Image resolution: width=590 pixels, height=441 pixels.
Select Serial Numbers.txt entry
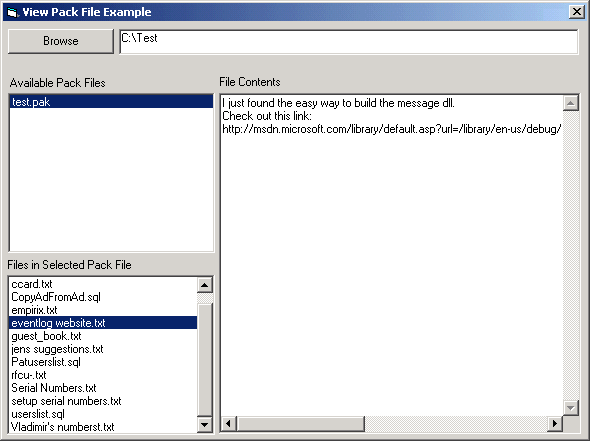[x=103, y=388]
